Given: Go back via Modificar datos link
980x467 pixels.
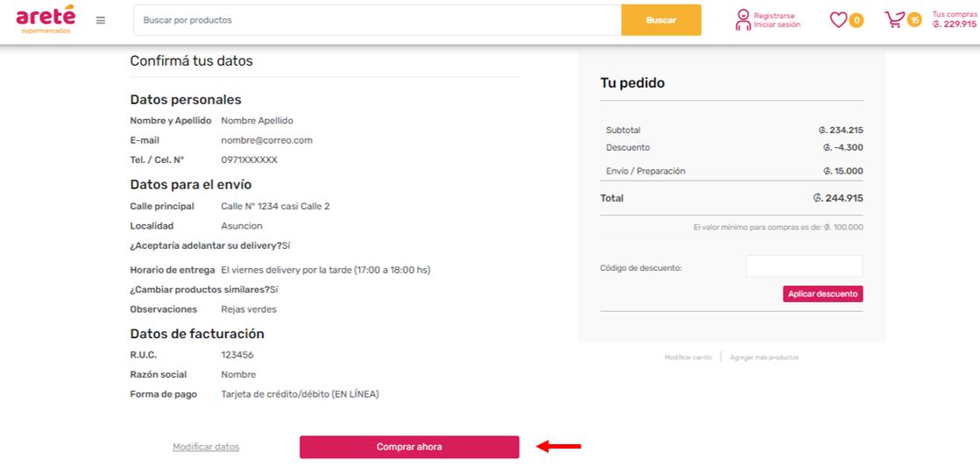Looking at the screenshot, I should coord(206,447).
